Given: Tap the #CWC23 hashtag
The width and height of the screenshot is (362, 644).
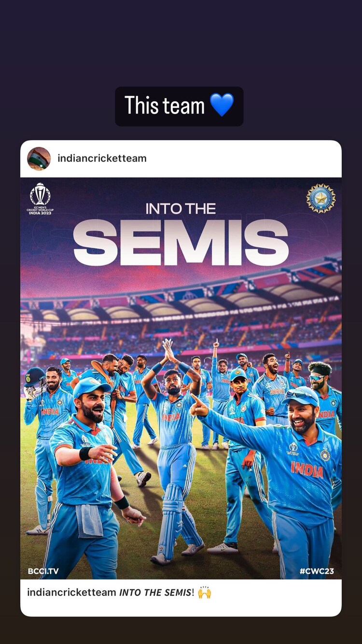Looking at the screenshot, I should point(317,571).
